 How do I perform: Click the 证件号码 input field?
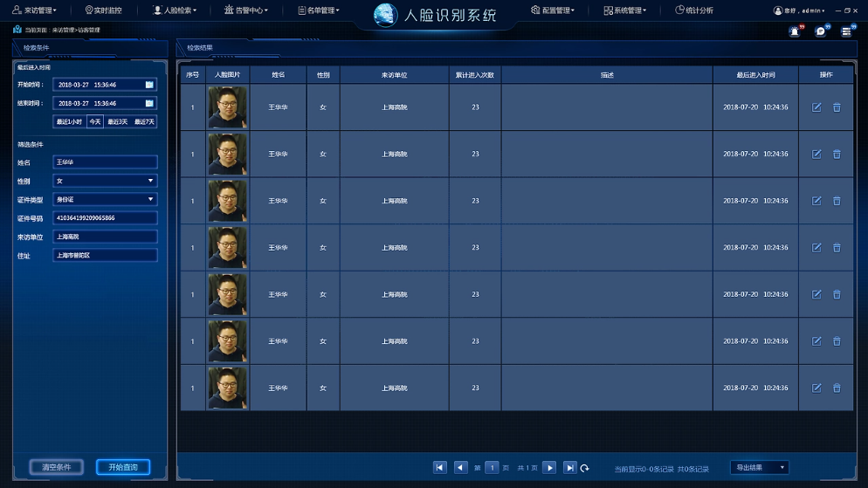[105, 218]
